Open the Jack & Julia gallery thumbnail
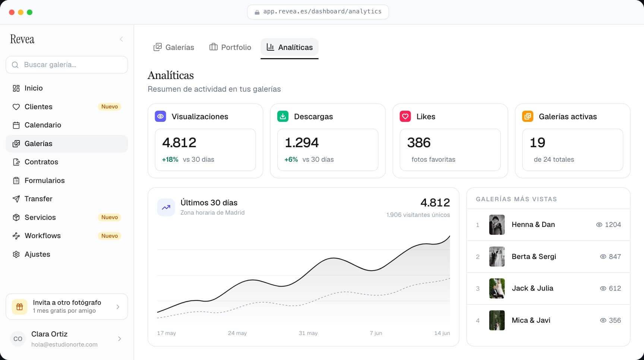The width and height of the screenshot is (644, 360). coord(497,288)
